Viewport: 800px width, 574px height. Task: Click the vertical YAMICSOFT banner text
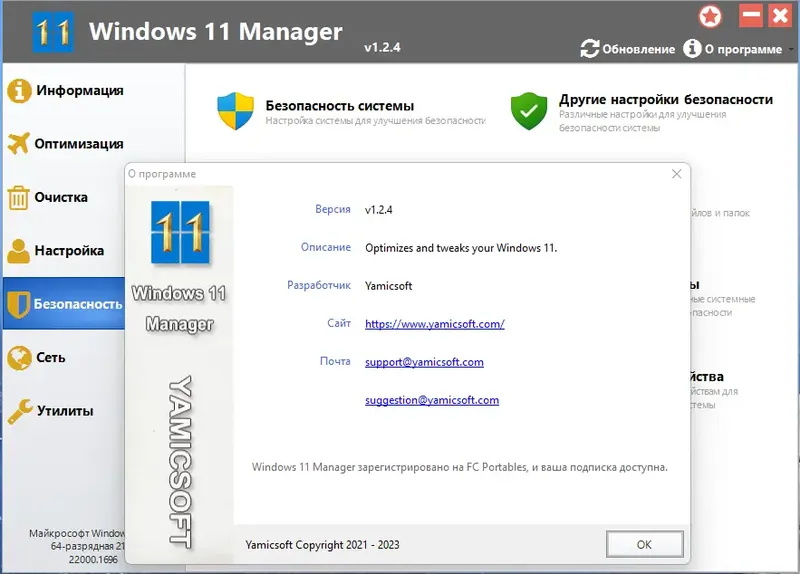[180, 462]
